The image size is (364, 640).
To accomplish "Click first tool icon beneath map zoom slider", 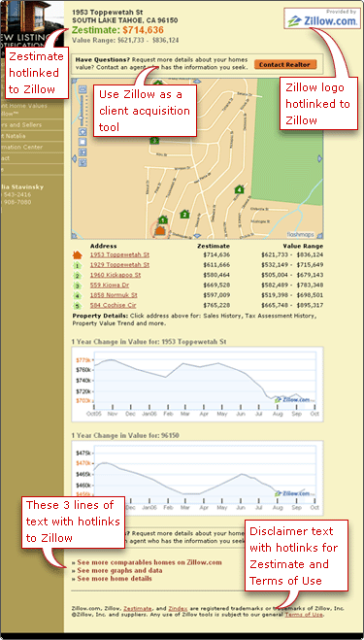I will pos(83,131).
